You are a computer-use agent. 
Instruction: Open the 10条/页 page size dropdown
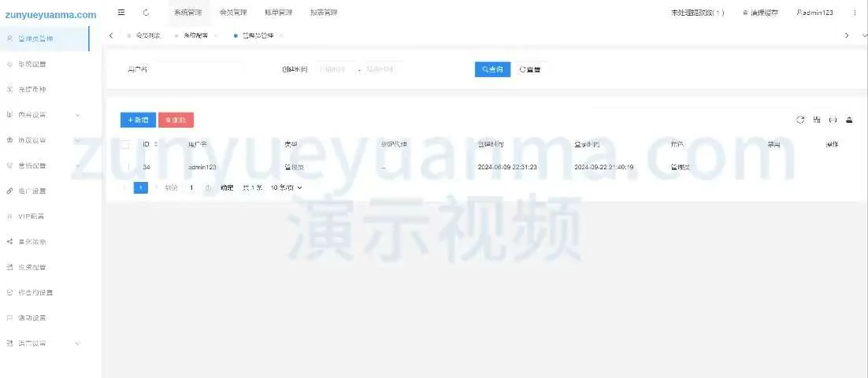[x=287, y=188]
